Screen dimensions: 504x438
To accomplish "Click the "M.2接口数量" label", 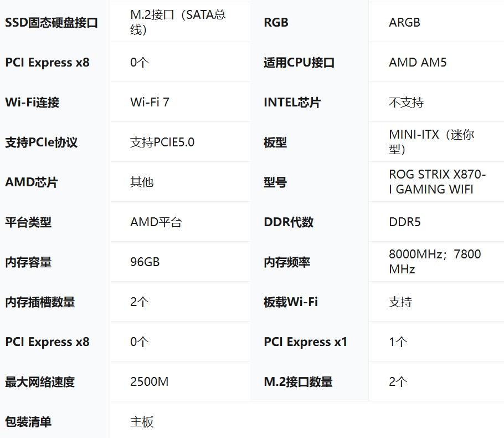I will pyautogui.click(x=298, y=381).
